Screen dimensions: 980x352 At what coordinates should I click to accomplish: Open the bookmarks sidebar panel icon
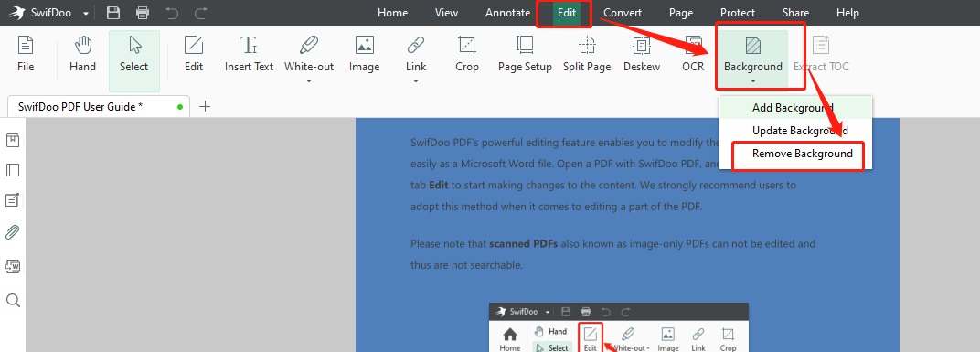tap(13, 140)
